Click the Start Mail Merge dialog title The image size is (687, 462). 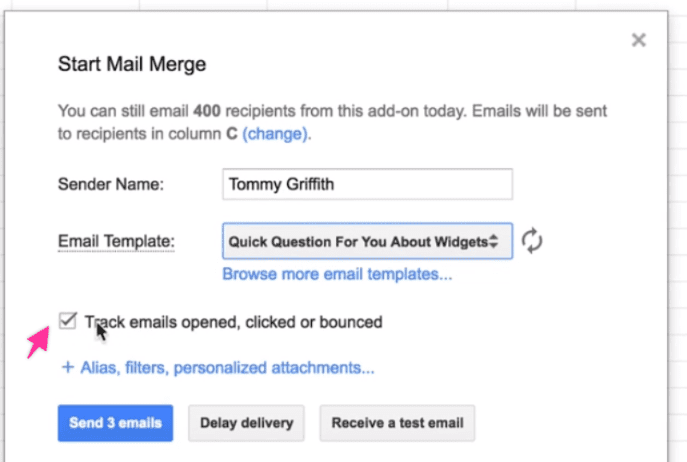pyautogui.click(x=132, y=64)
